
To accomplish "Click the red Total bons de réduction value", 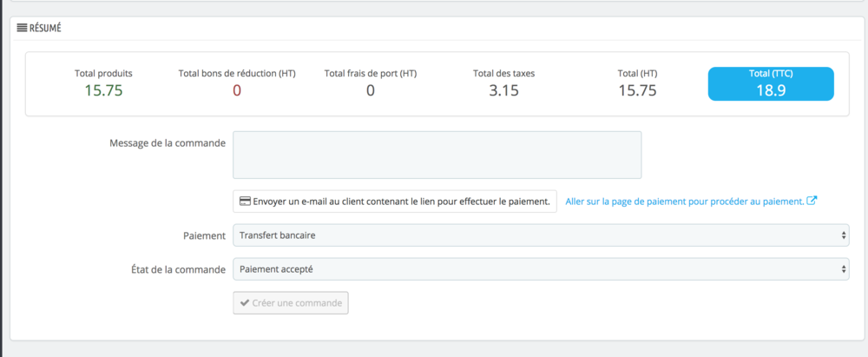I will [236, 90].
